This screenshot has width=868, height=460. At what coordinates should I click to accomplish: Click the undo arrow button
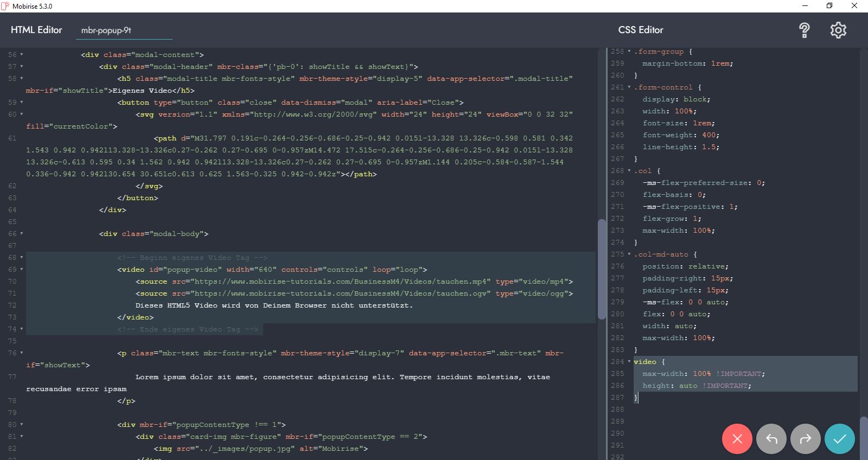(x=771, y=439)
